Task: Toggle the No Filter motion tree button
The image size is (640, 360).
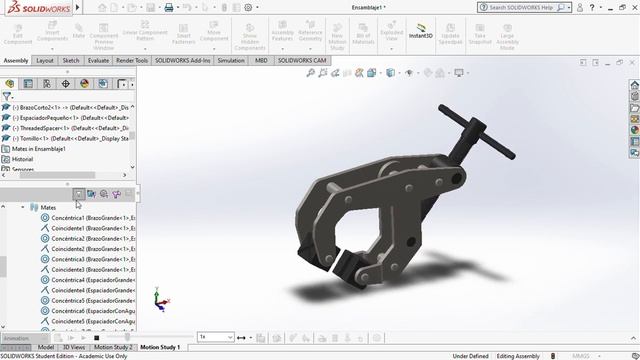Action: click(78, 194)
